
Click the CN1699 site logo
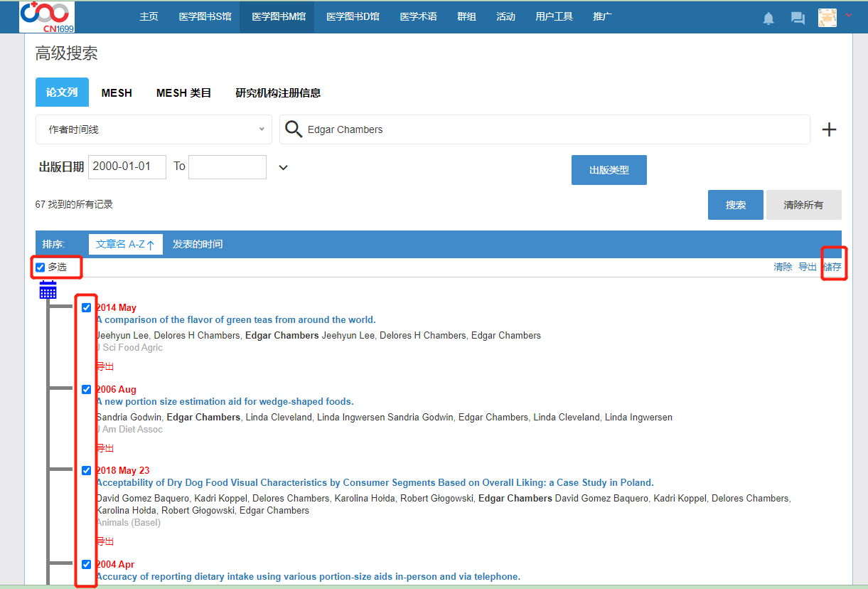pos(47,17)
